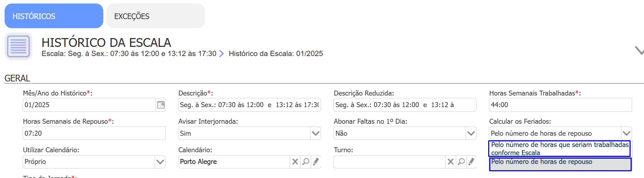Click the Histórico da Escala list icon
Viewport: 644px width, 178px height.
18,47
